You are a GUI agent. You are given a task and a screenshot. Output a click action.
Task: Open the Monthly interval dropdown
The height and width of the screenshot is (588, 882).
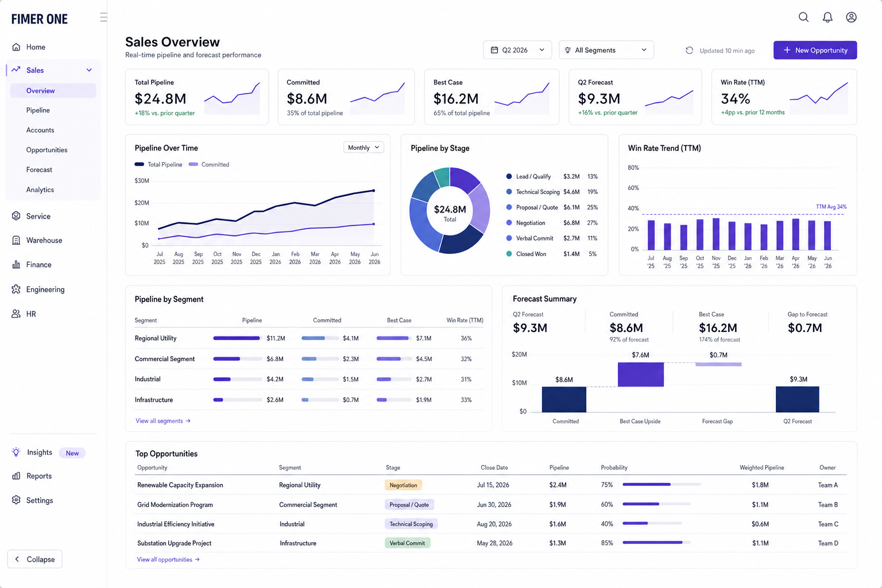tap(363, 148)
